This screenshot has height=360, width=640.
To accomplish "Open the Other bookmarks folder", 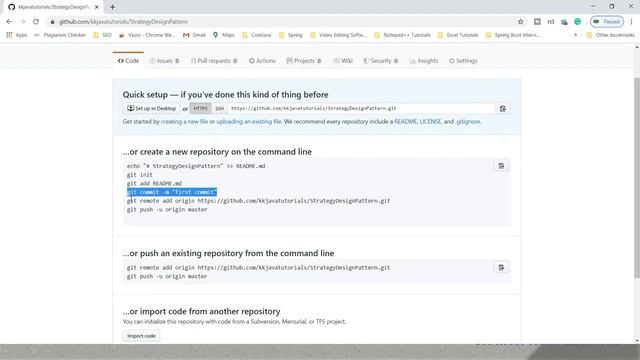I will (x=611, y=35).
